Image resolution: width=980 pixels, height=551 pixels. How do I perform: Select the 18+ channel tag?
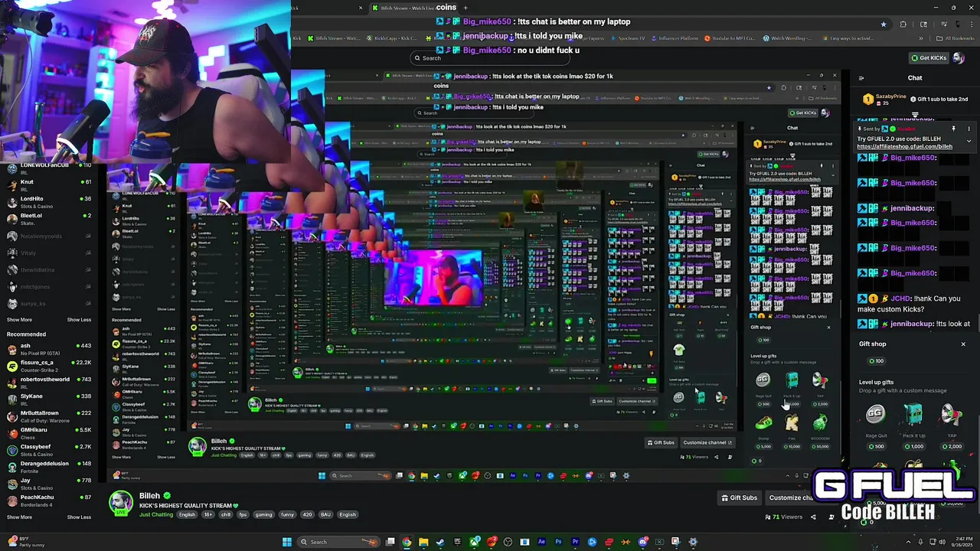pos(207,514)
